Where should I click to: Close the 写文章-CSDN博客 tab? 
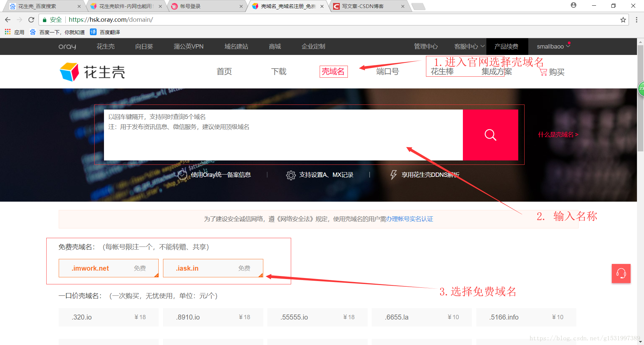402,6
